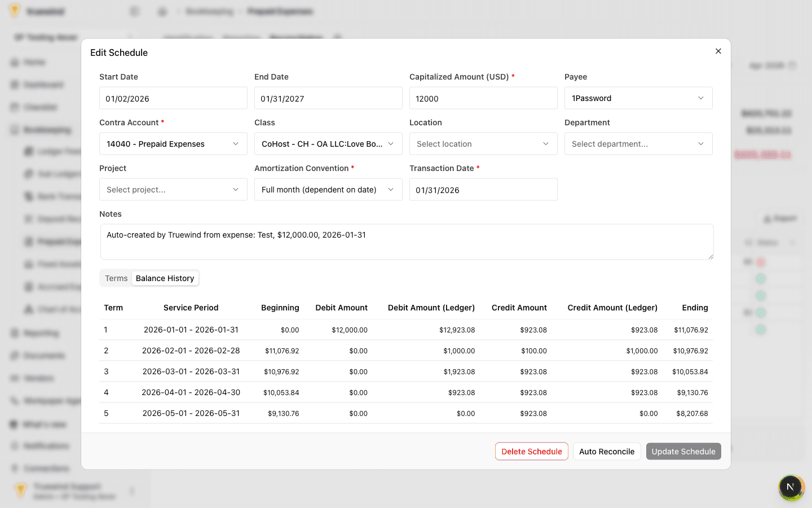Screen dimensions: 812x508
Task: Open the Contra Account dropdown
Action: tap(173, 144)
